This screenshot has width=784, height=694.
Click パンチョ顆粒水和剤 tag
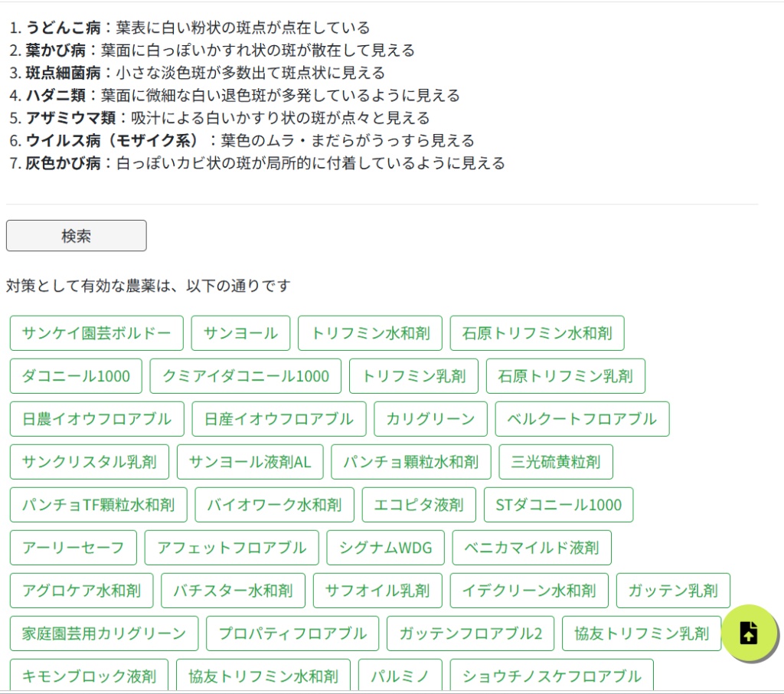411,462
